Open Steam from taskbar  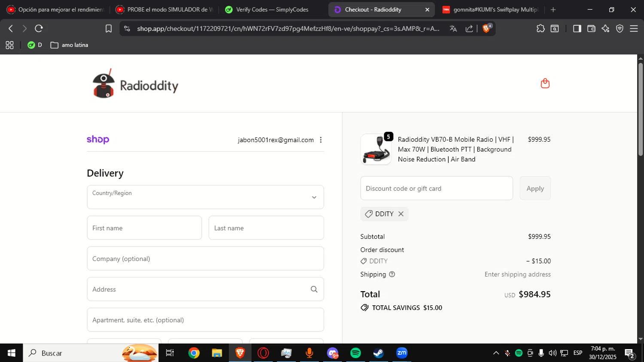click(378, 353)
